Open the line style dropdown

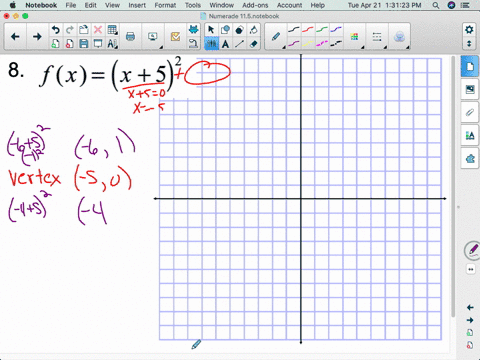click(377, 37)
